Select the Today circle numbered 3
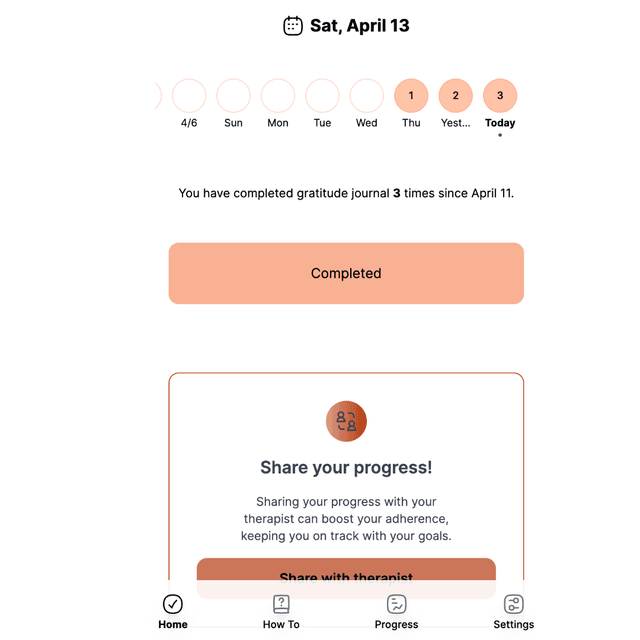640x640 pixels. click(500, 96)
